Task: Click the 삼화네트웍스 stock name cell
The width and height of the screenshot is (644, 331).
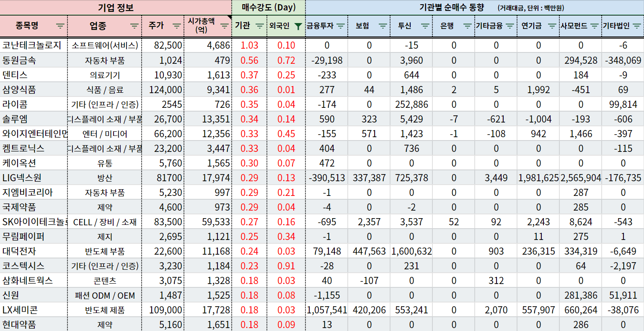Action: pos(34,280)
